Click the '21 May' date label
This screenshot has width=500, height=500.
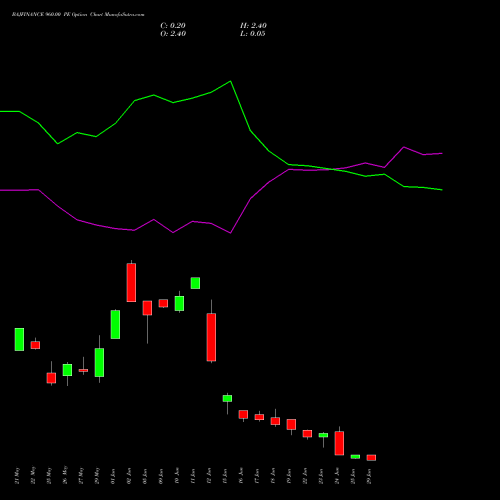[x=17, y=476]
